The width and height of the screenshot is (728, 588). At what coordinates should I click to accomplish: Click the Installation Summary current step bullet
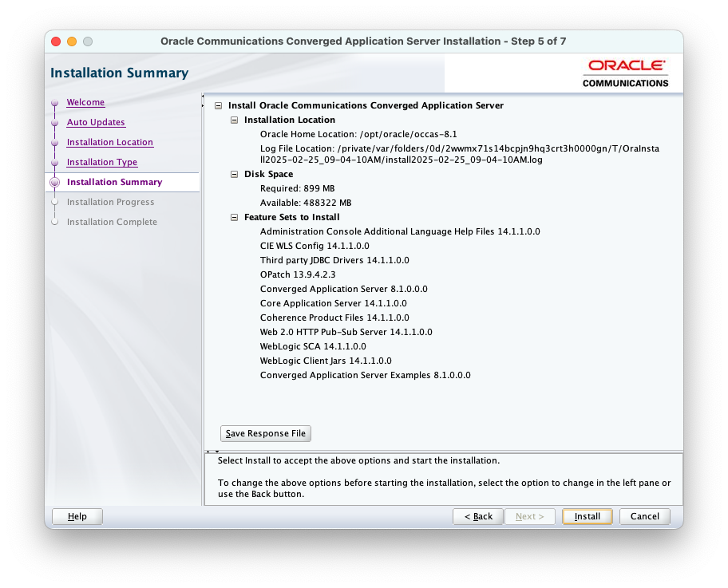tap(55, 183)
